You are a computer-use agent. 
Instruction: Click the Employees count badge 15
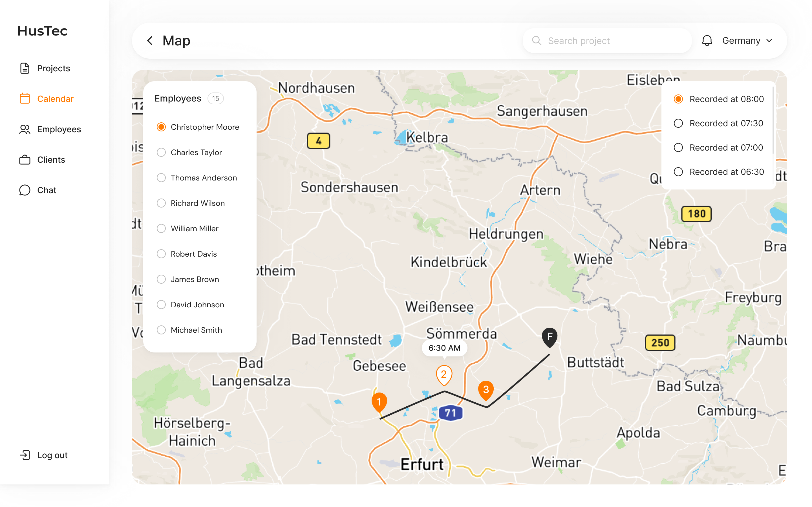coord(215,99)
